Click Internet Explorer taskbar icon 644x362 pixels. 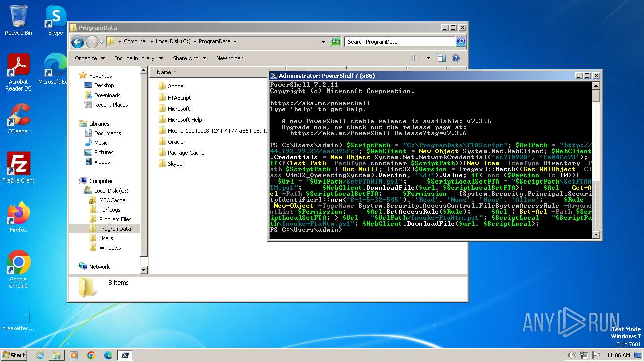click(x=40, y=355)
